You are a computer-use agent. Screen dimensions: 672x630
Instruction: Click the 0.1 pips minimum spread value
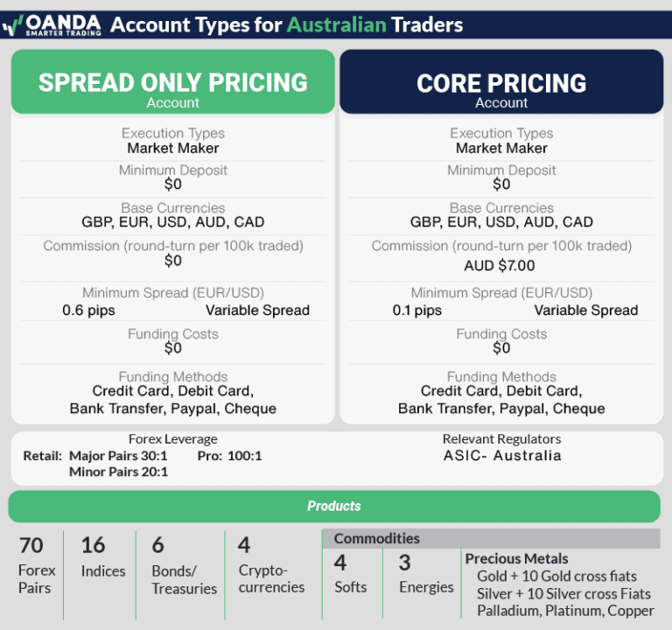coord(416,310)
